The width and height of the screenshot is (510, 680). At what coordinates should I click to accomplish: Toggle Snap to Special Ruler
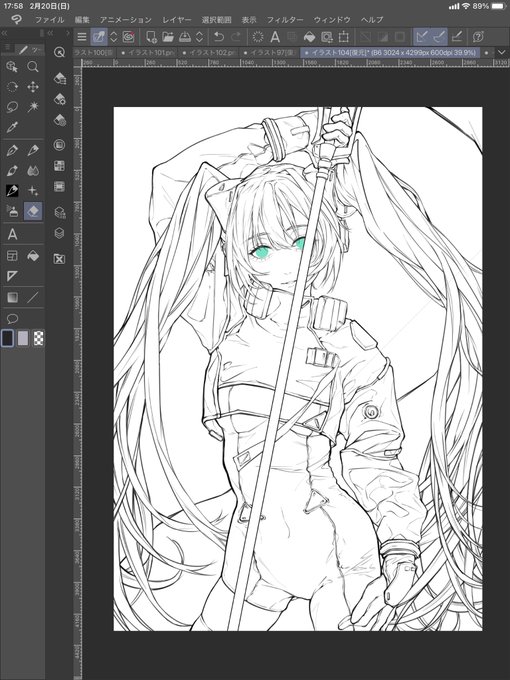[439, 37]
